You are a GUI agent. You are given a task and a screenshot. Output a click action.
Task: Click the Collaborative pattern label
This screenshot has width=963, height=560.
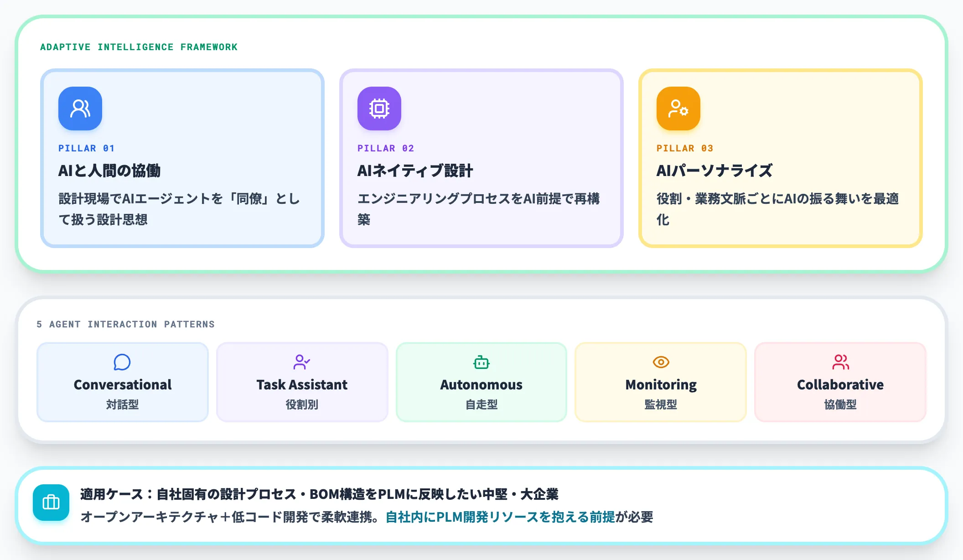840,384
